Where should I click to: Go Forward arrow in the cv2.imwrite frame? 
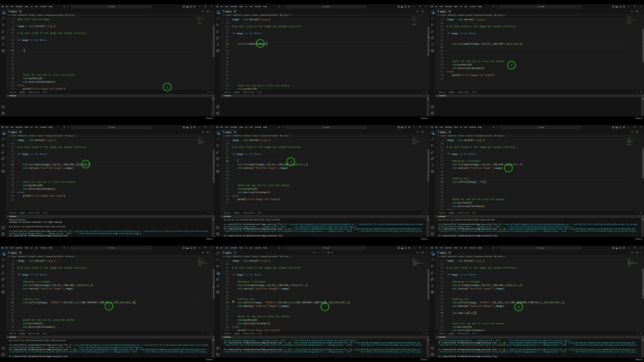point(497,248)
